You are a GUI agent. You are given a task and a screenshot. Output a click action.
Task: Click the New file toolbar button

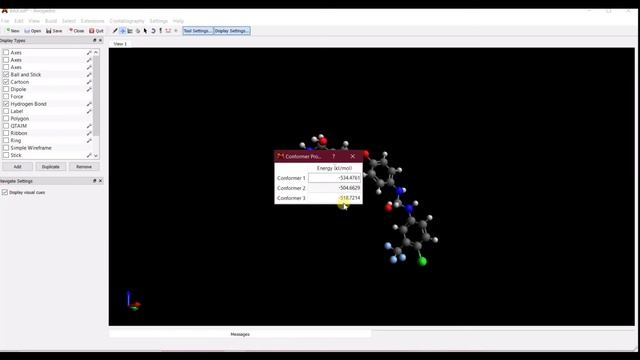click(x=13, y=31)
